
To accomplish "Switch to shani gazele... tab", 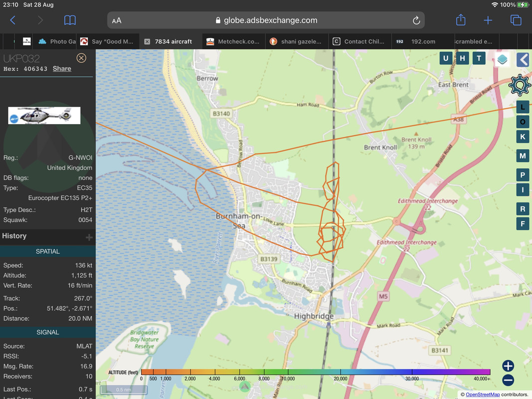I will tap(297, 41).
